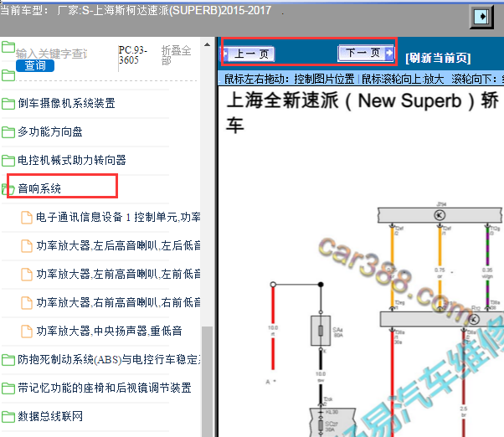Click folder icon beside 数据总线联网

pos(8,417)
